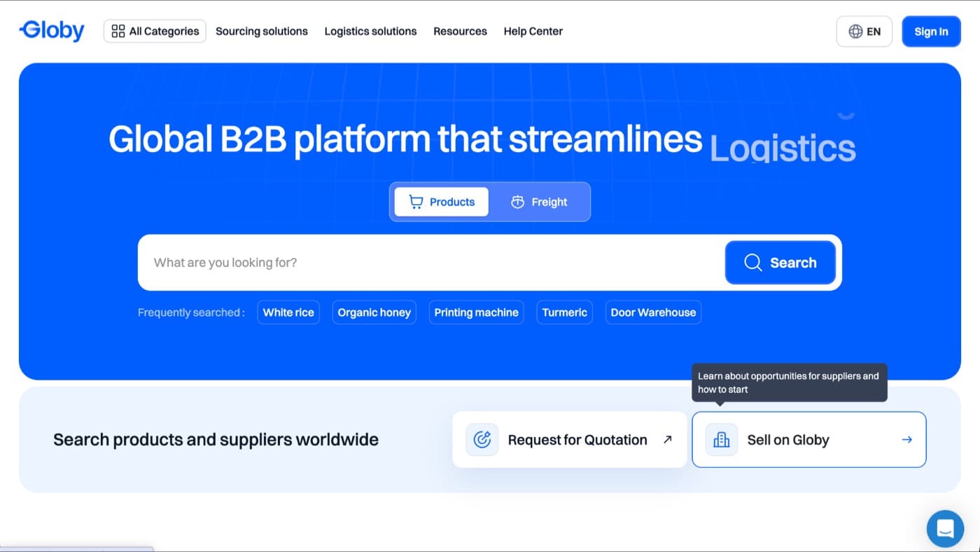Select the Products tab

441,202
